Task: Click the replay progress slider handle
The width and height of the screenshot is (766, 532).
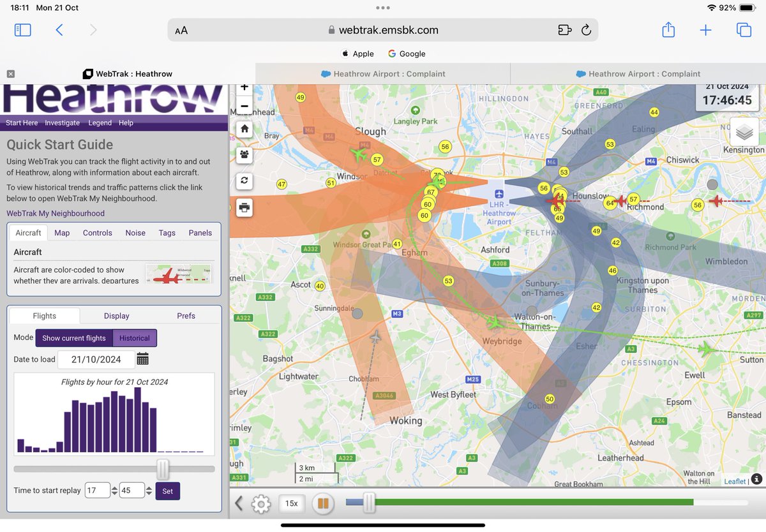Action: (x=368, y=503)
